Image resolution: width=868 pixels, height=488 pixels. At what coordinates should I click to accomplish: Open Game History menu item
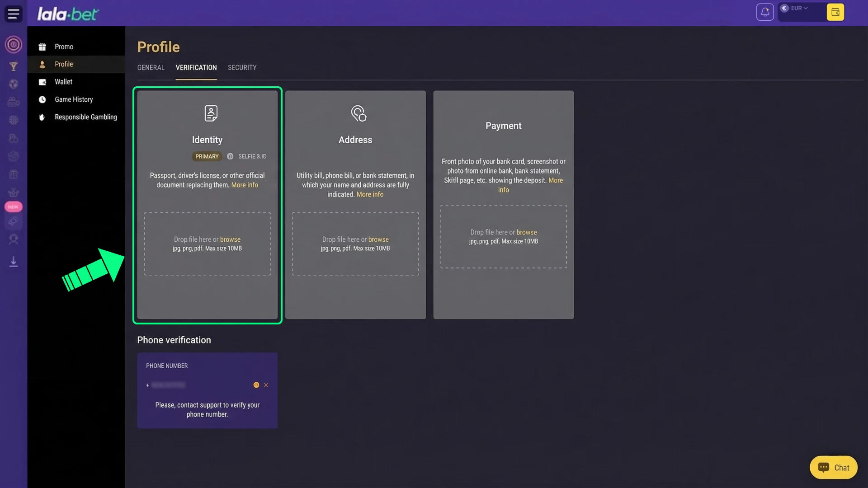[x=76, y=99]
